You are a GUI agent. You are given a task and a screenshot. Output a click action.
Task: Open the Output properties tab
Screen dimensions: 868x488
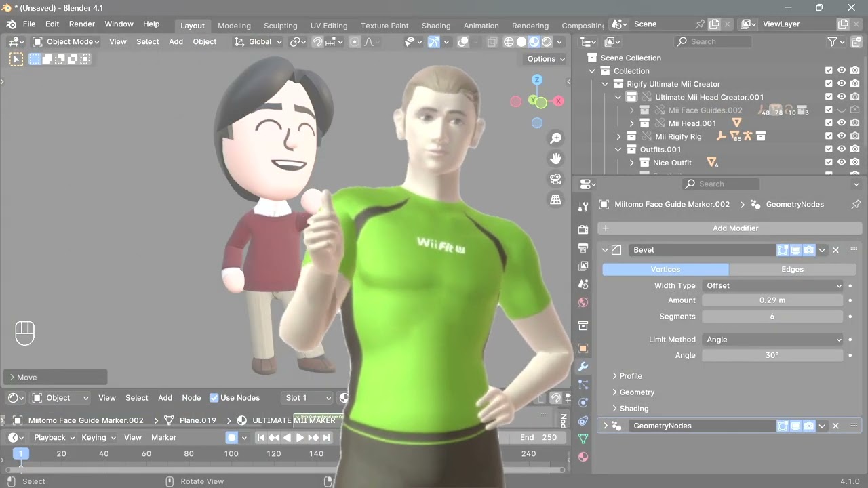click(x=583, y=248)
